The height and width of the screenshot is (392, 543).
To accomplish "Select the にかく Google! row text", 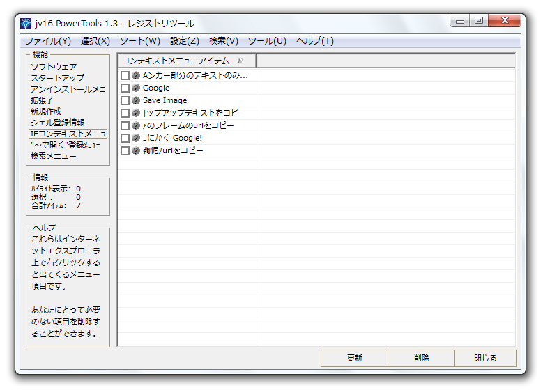I will click(172, 138).
